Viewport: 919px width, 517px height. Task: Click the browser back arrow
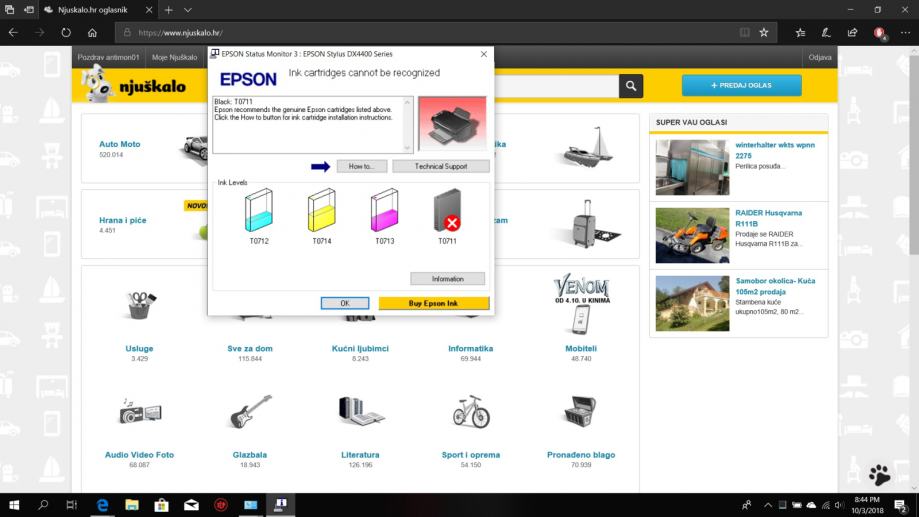click(x=13, y=33)
